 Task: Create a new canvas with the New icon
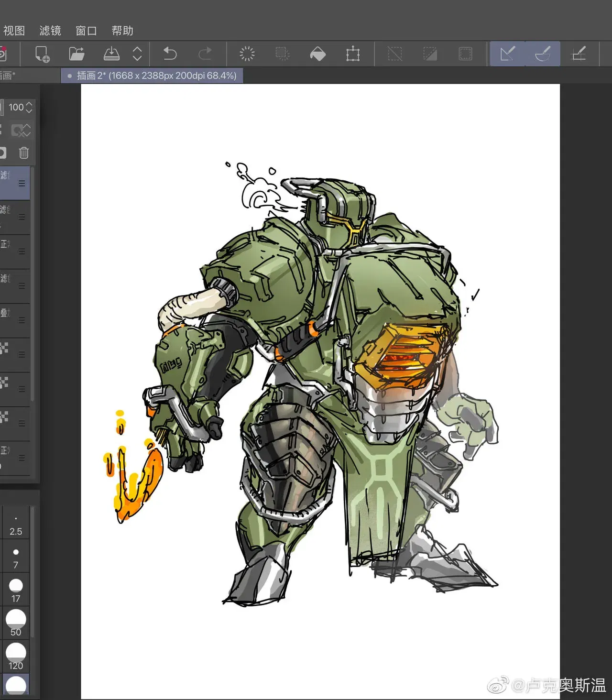click(42, 54)
